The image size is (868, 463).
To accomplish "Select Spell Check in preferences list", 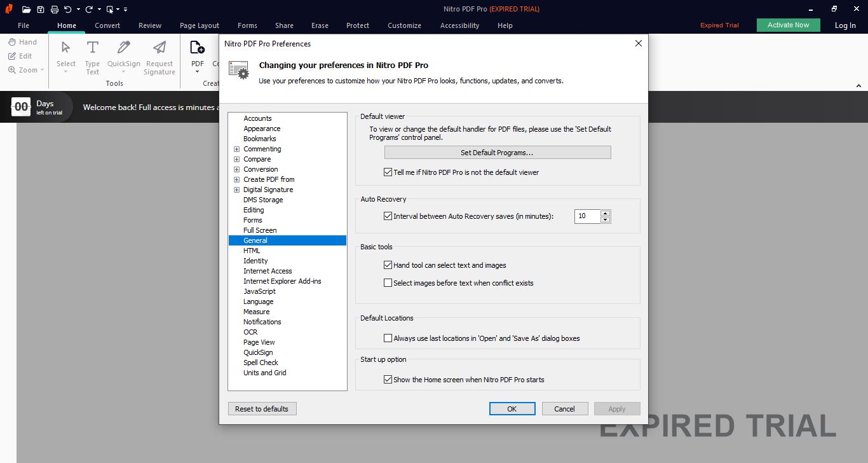I will [x=261, y=363].
